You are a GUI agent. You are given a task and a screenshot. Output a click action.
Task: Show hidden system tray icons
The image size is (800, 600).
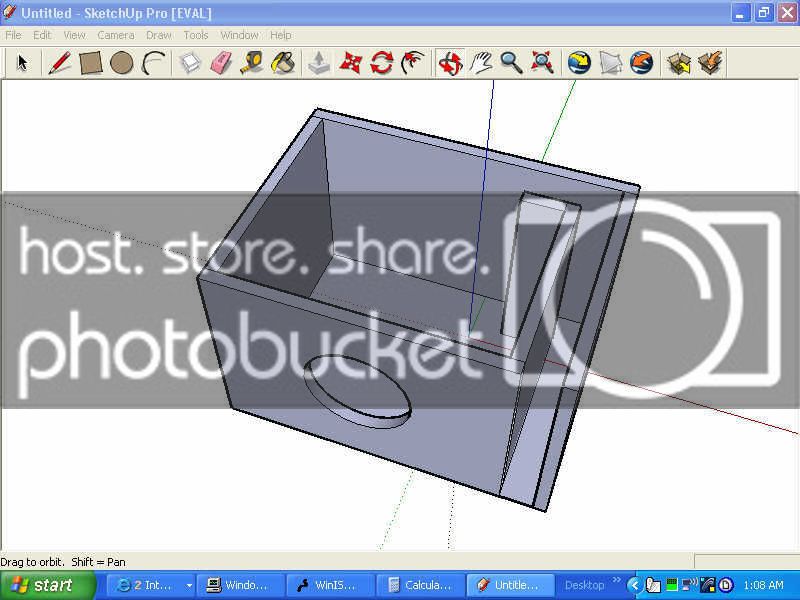[x=635, y=585]
